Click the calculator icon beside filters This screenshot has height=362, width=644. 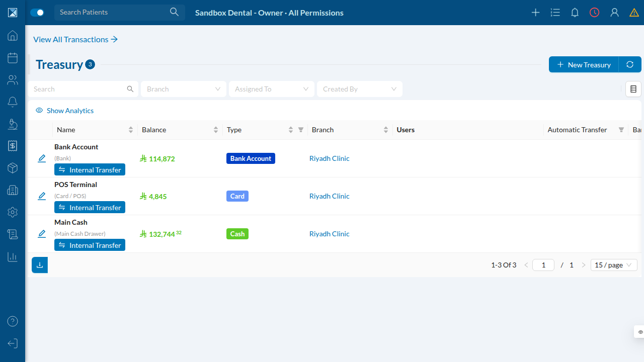point(633,89)
